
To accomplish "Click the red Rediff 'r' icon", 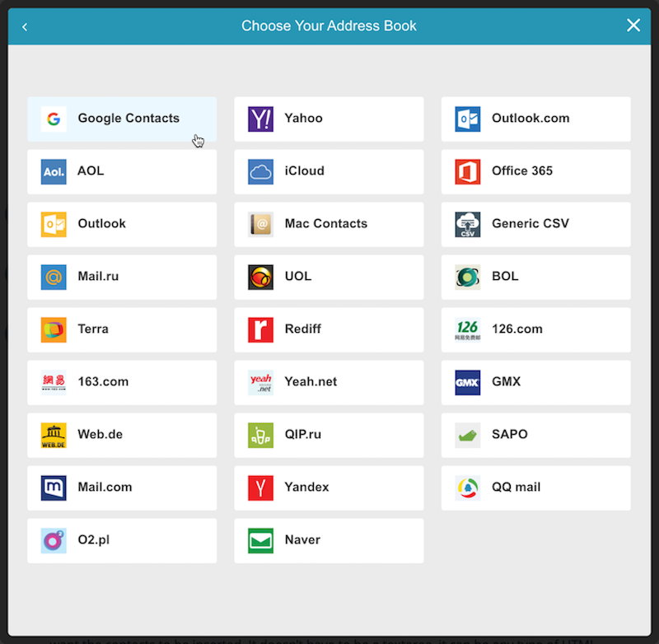I will pyautogui.click(x=260, y=329).
